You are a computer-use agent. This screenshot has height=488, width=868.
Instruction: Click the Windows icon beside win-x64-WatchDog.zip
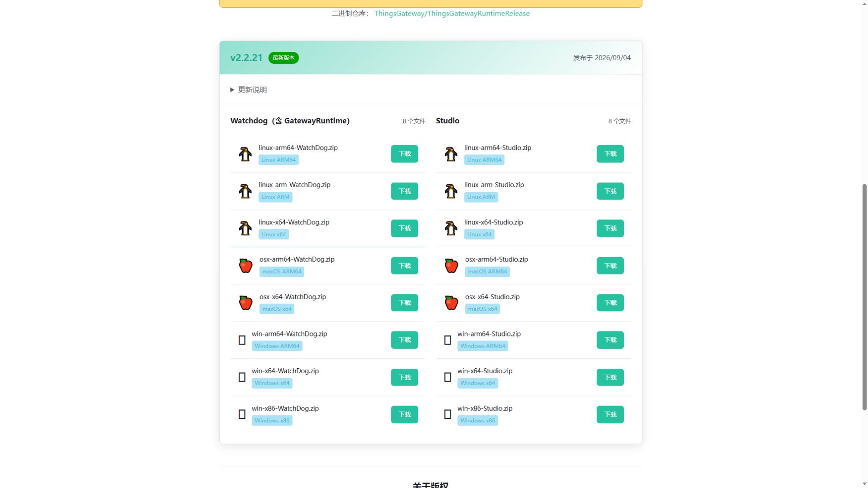242,377
